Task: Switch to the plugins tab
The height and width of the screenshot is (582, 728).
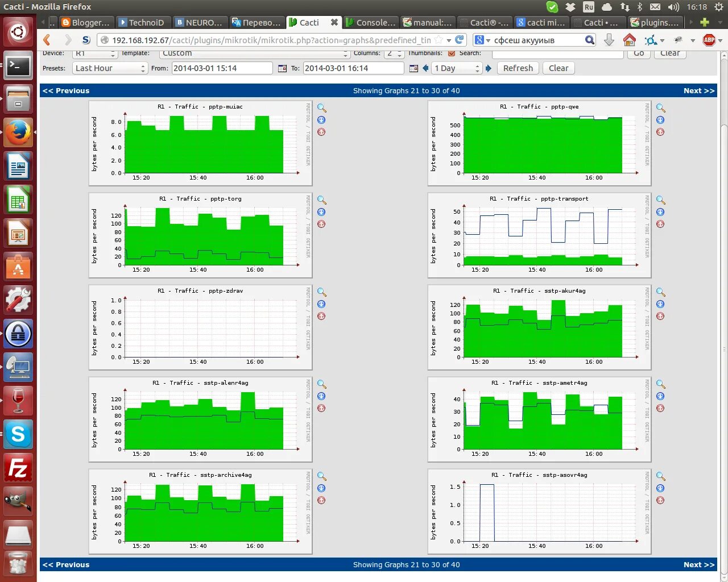Action: [x=655, y=22]
